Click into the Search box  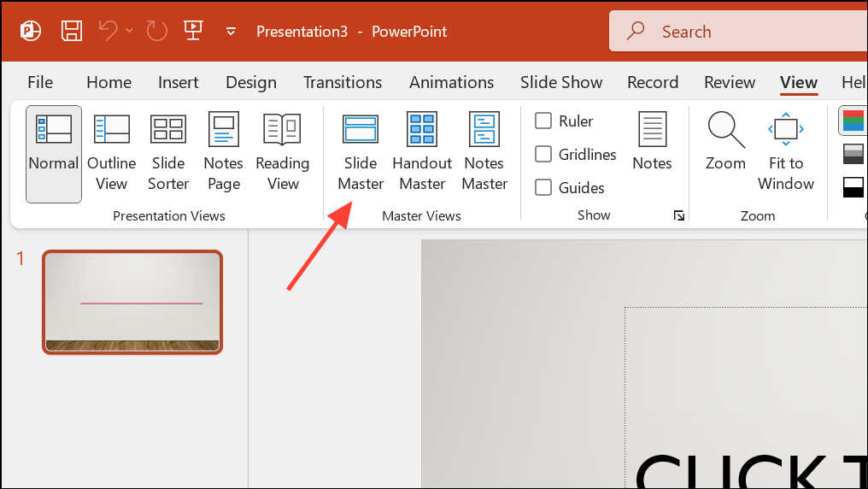tap(738, 32)
